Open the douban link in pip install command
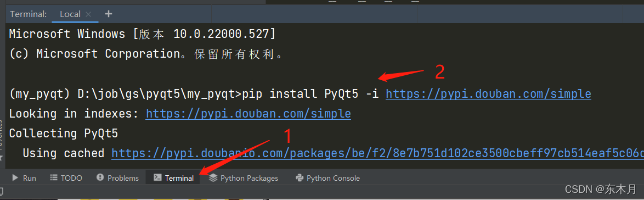The height and width of the screenshot is (200, 644). pyautogui.click(x=488, y=95)
